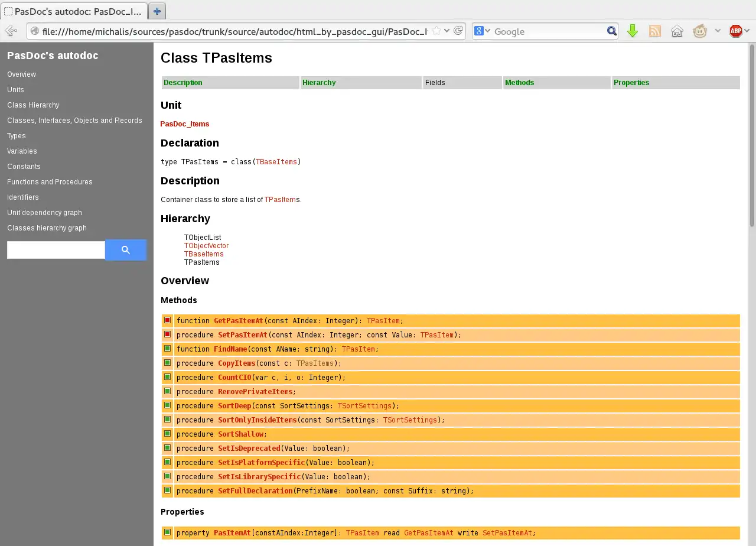Click green icon beside FindName function
This screenshot has width=756, height=546.
pyautogui.click(x=168, y=349)
